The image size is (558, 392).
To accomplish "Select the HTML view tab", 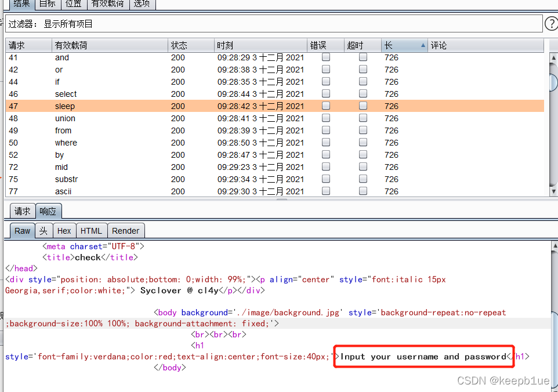I will pos(92,231).
